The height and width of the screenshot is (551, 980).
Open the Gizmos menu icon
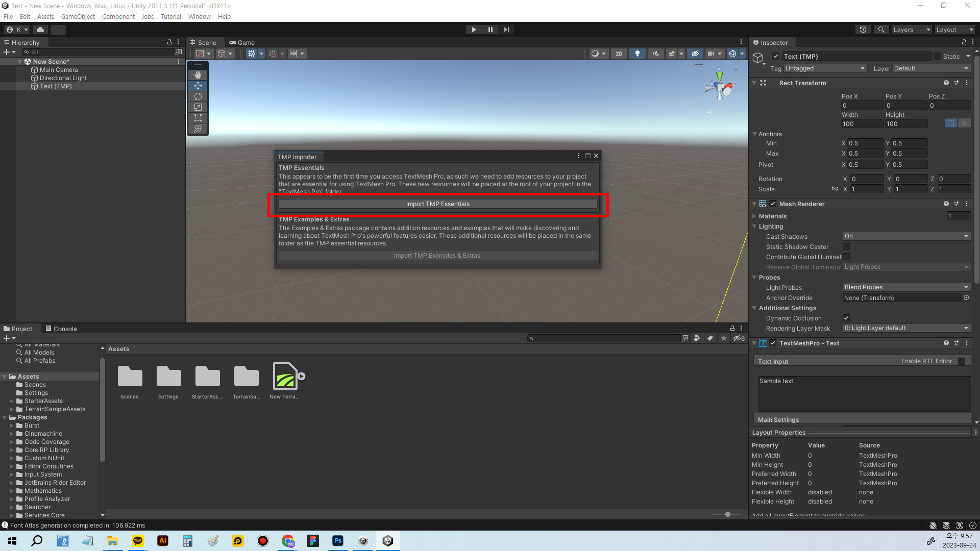[x=732, y=54]
